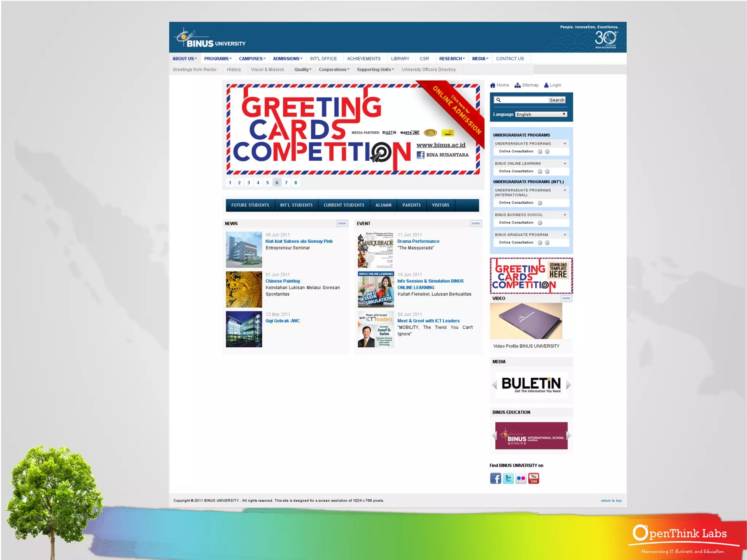Expand the BINUS Business School panel
Viewport: 747px width, 560px height.
click(x=565, y=215)
